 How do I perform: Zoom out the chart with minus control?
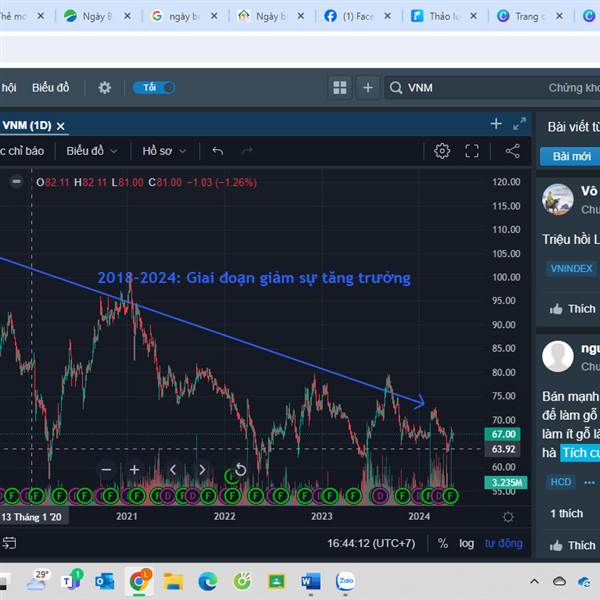pyautogui.click(x=106, y=470)
